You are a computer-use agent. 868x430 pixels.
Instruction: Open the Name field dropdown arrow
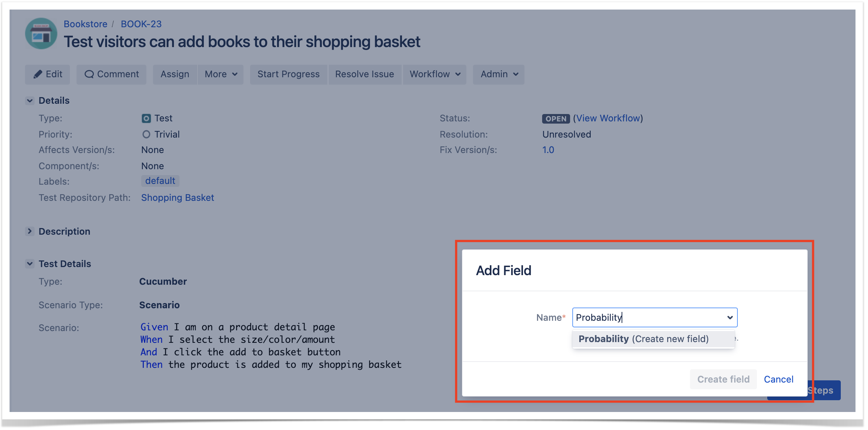point(730,317)
